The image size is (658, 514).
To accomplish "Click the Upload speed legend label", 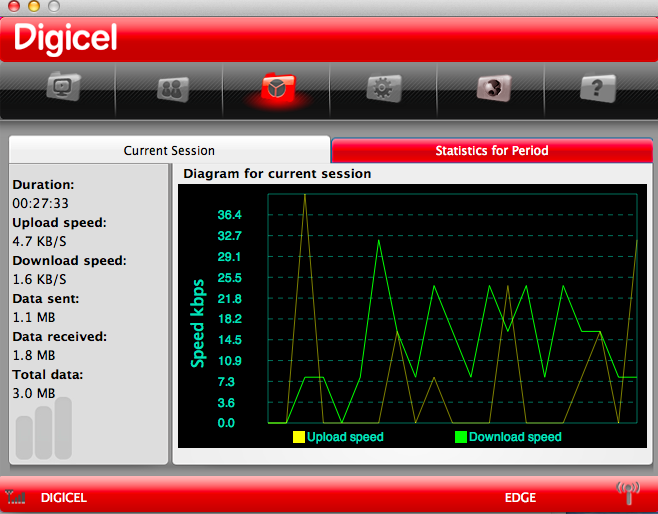I will pos(345,437).
